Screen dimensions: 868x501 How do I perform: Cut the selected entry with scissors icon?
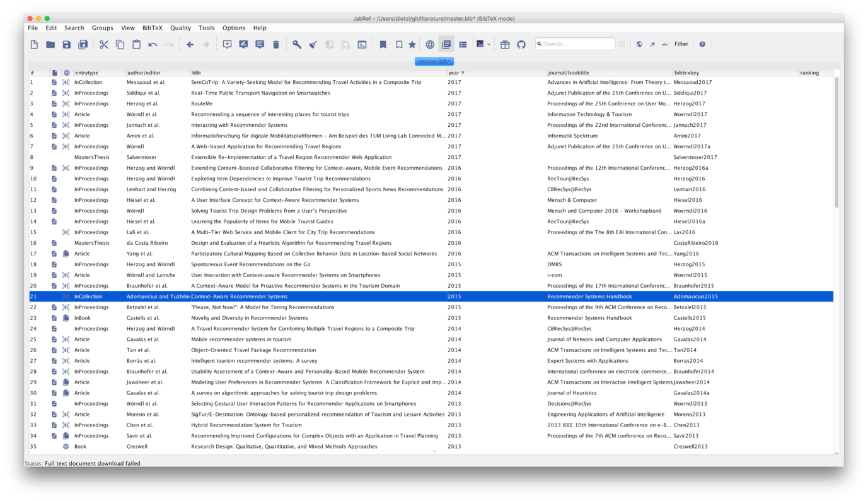click(x=104, y=44)
